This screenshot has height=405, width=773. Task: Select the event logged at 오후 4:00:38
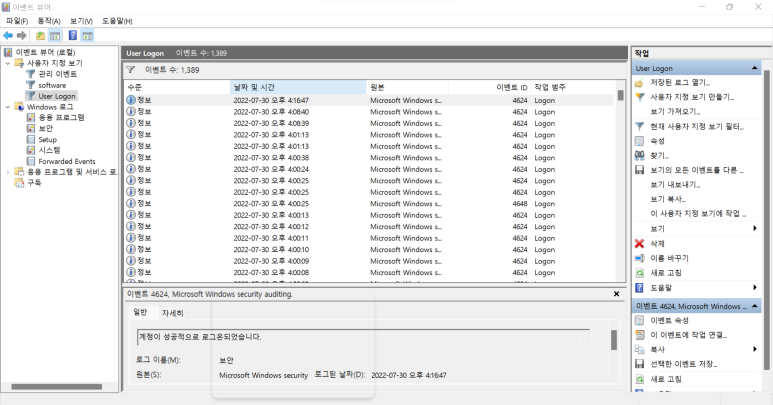369,158
